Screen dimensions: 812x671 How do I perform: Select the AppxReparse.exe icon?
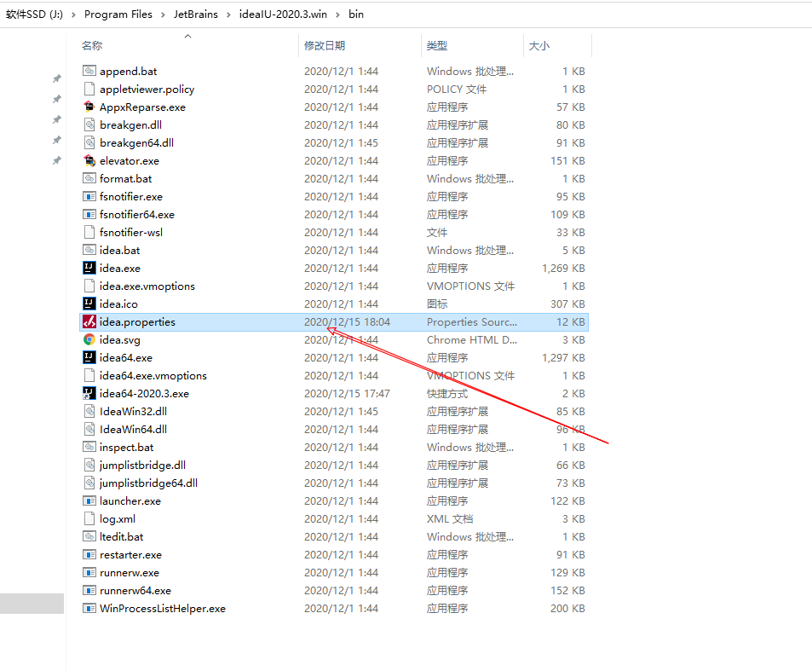[90, 107]
